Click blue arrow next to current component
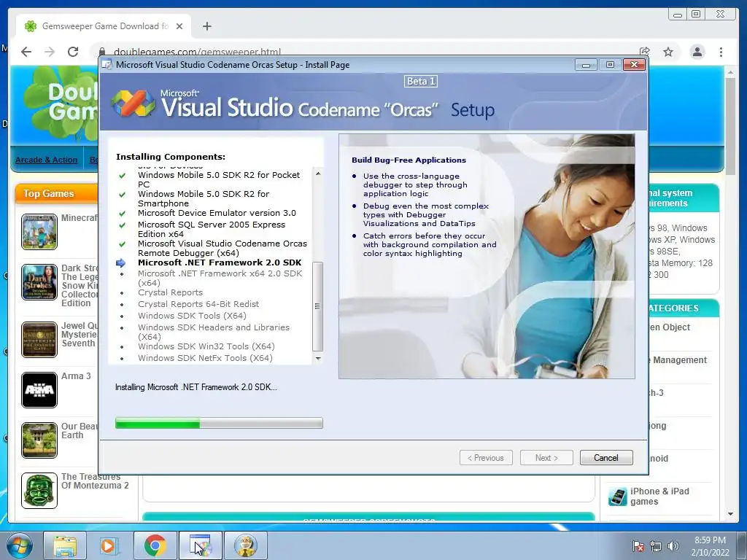This screenshot has height=560, width=747. 121,262
